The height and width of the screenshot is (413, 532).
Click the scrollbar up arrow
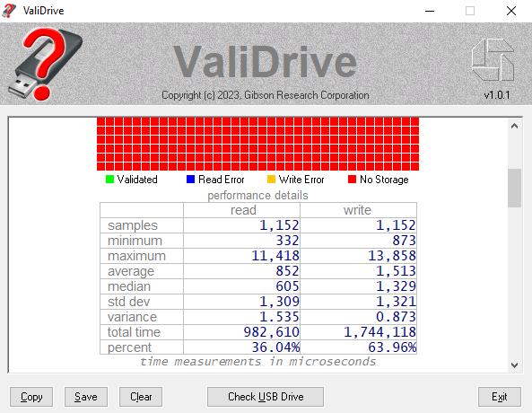click(x=514, y=126)
